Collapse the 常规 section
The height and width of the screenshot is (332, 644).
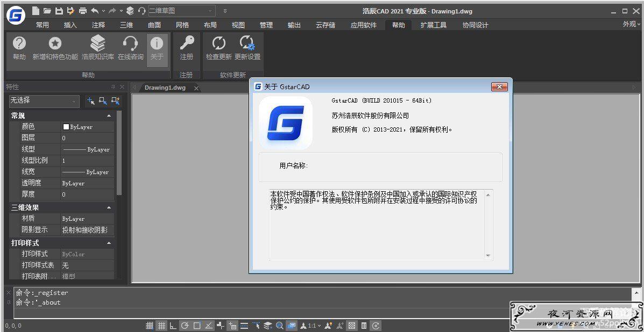point(109,116)
